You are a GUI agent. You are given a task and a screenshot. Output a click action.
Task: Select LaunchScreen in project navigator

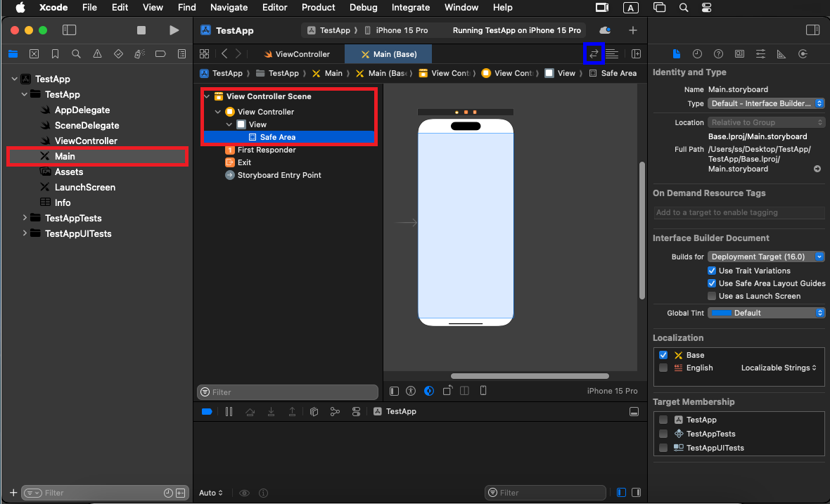(84, 187)
